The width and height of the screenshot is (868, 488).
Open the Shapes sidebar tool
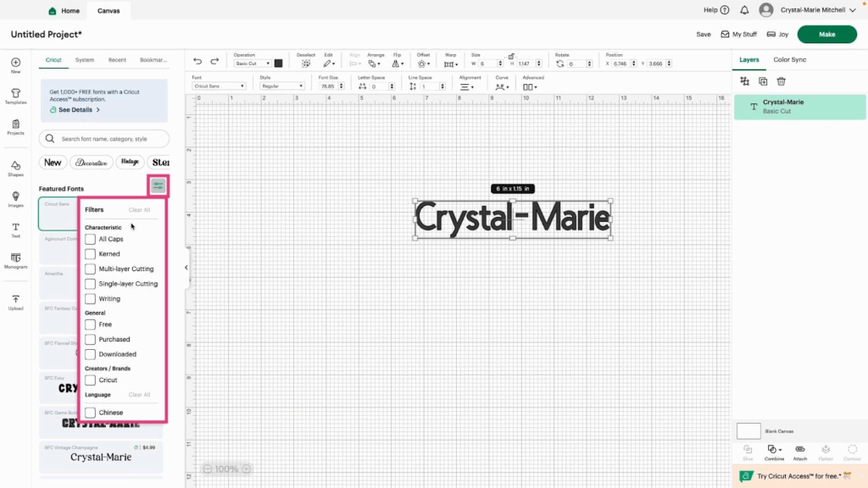pos(15,169)
